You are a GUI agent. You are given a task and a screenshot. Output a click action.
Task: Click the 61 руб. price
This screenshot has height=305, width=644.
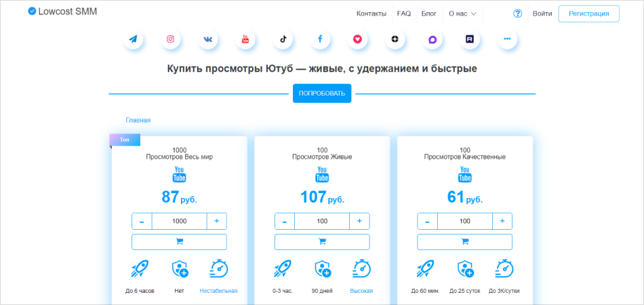point(465,197)
